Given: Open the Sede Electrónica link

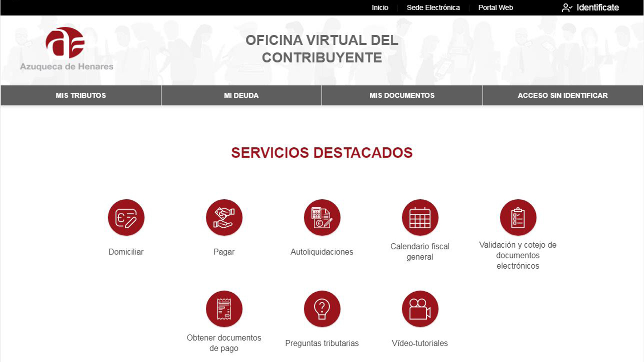Looking at the screenshot, I should [433, 8].
